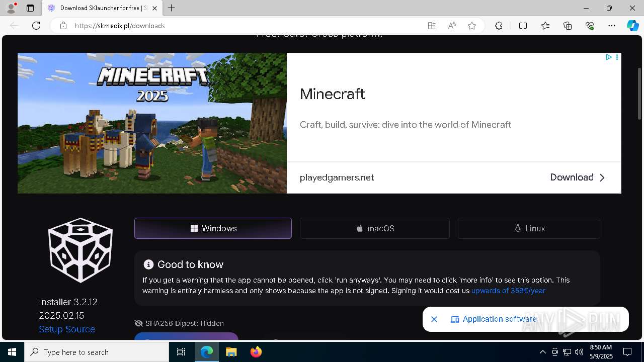Show hidden system tray icons
The width and height of the screenshot is (644, 362).
[542, 352]
